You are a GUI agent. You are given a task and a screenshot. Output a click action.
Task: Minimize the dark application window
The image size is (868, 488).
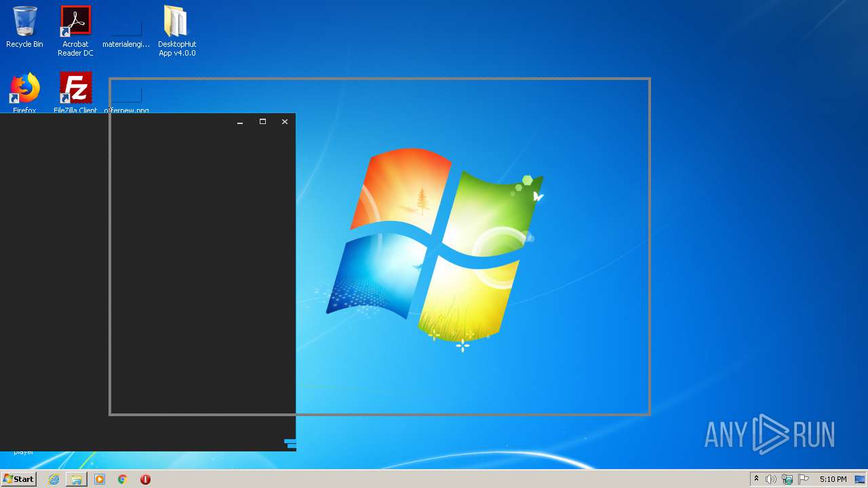(x=240, y=122)
